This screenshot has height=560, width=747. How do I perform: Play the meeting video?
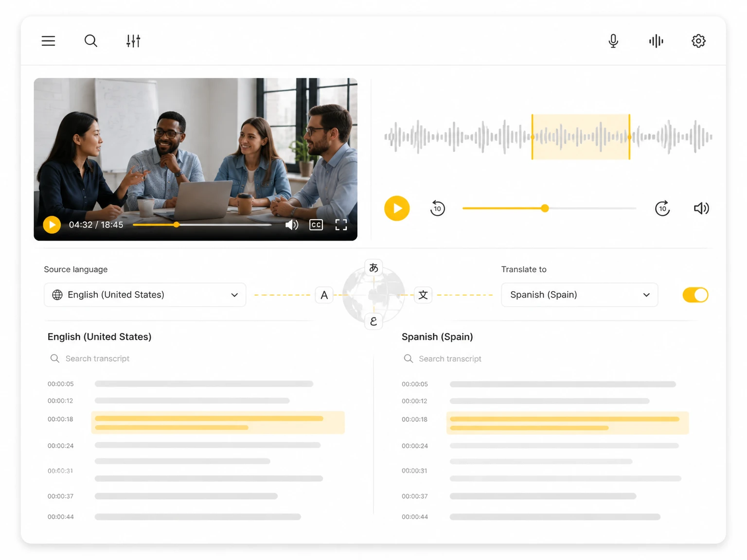(52, 225)
